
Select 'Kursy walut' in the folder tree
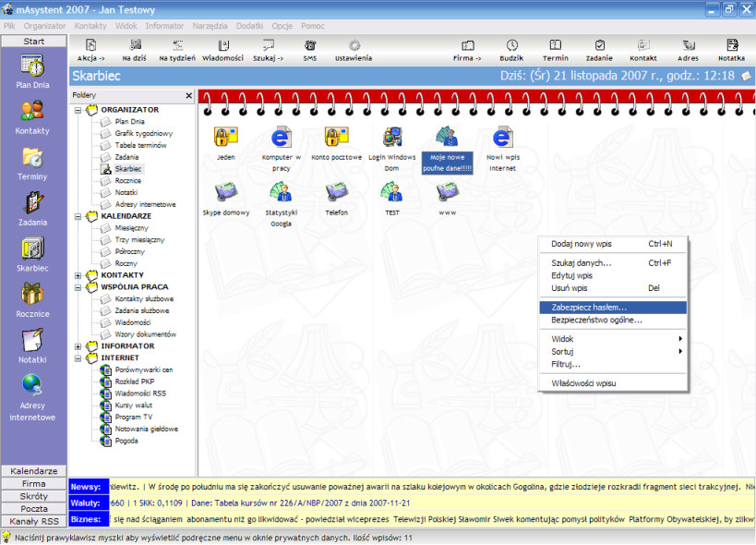(x=134, y=406)
